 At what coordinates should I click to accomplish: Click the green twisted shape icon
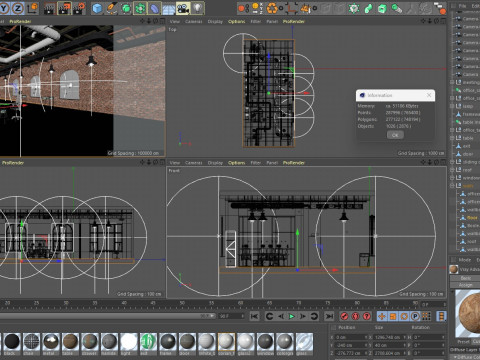(368, 8)
